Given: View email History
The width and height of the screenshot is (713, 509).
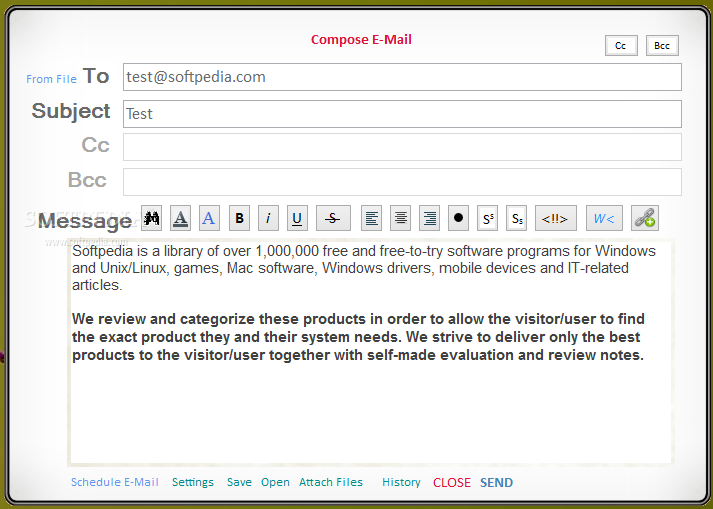Looking at the screenshot, I should 401,482.
